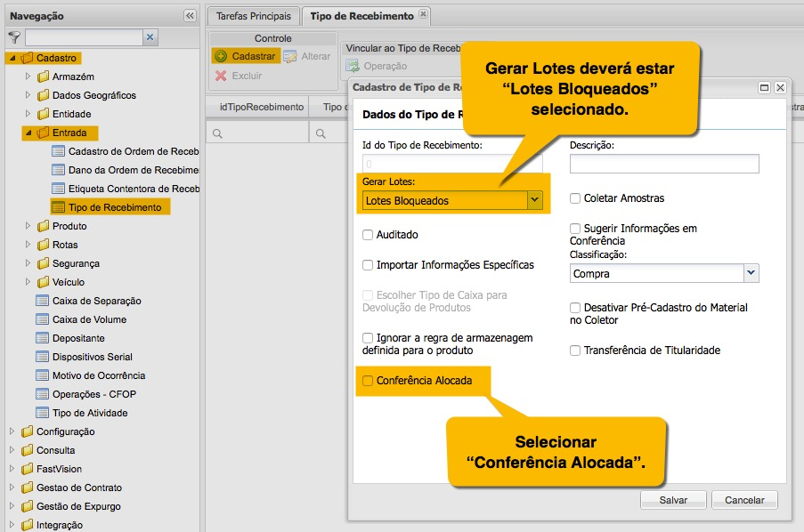Check Ignorar a regra de armazenagem
Image resolution: width=804 pixels, height=532 pixels.
(368, 338)
